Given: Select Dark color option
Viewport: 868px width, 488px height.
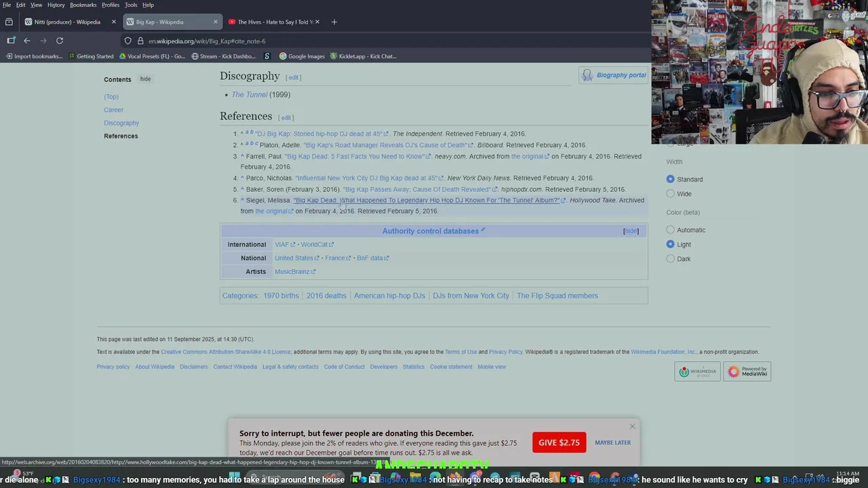Looking at the screenshot, I should [670, 259].
